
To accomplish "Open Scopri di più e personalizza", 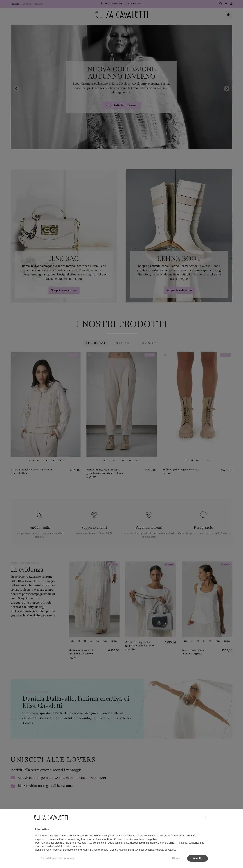I will tap(57, 858).
